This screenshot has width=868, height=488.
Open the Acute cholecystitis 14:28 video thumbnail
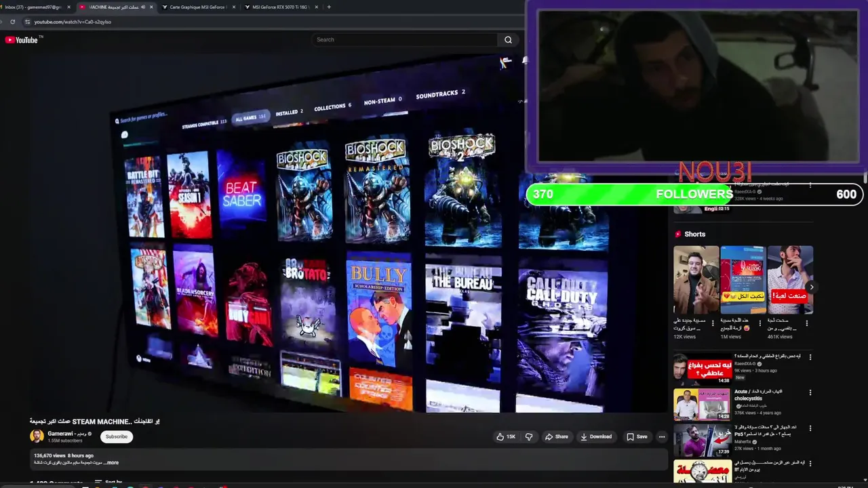(703, 405)
